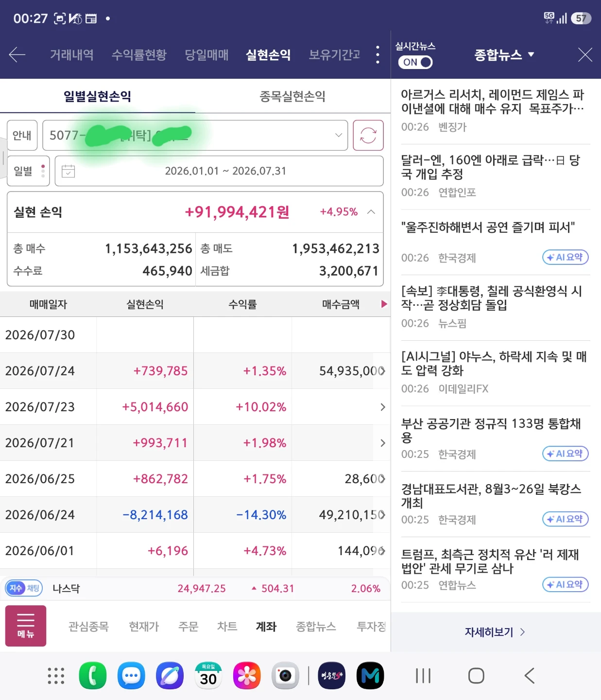The image size is (601, 700).
Task: Open the date range calendar icon
Action: coord(69,171)
